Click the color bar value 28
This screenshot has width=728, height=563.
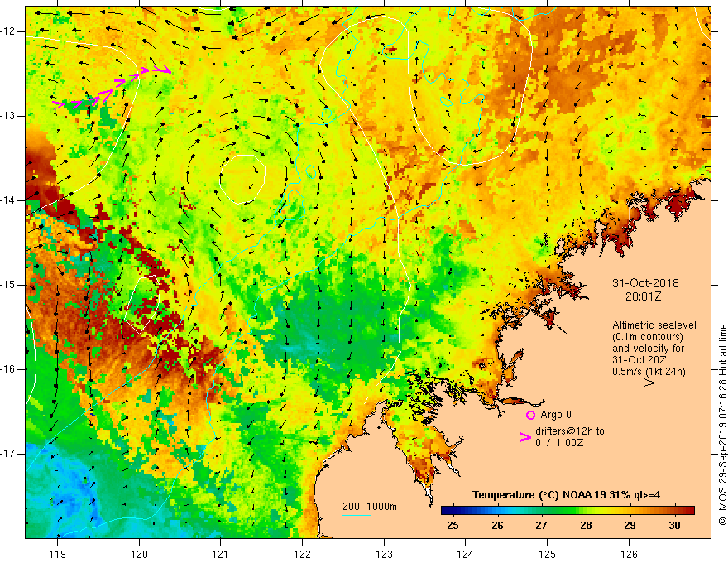586,526
